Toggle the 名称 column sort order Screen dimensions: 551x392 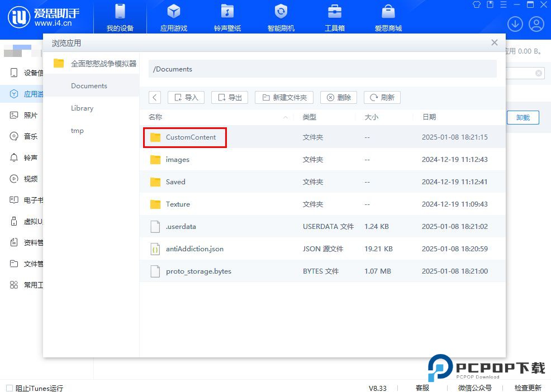point(155,117)
